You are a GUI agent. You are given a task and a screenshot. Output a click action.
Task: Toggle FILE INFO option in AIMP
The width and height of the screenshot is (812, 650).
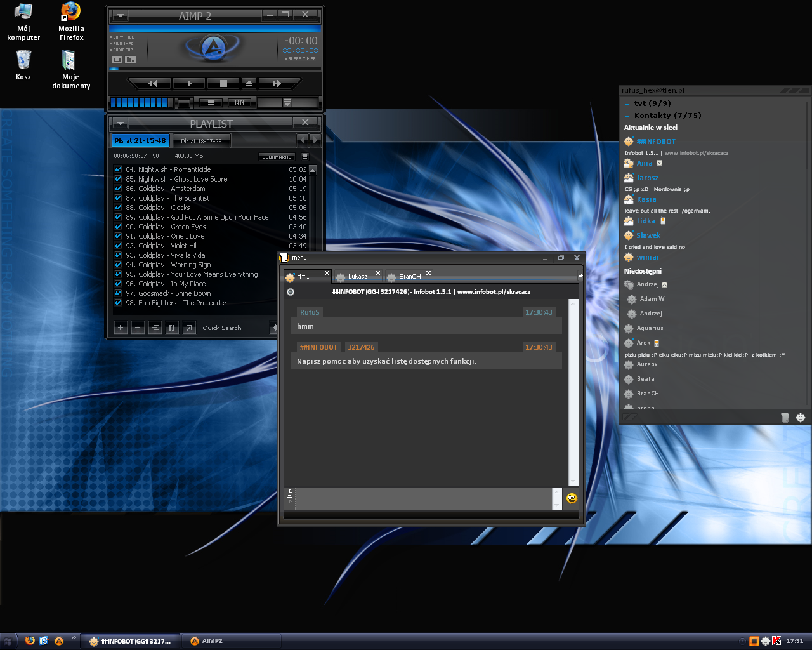pyautogui.click(x=122, y=44)
